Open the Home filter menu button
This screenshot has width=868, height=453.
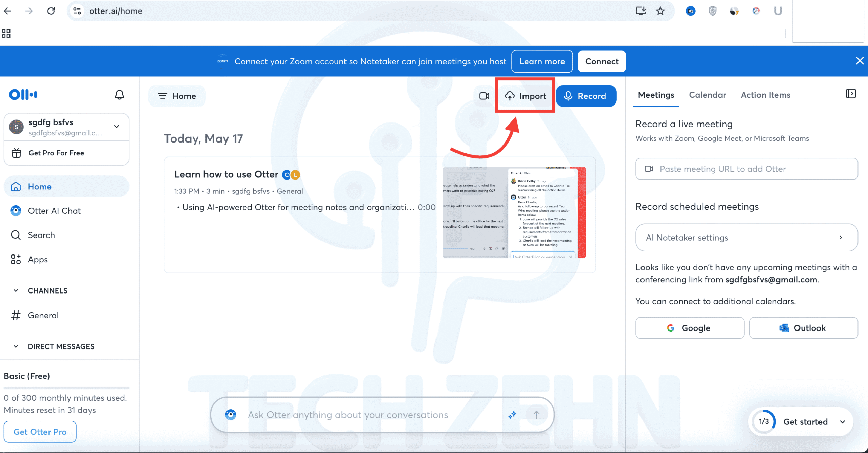tap(177, 96)
